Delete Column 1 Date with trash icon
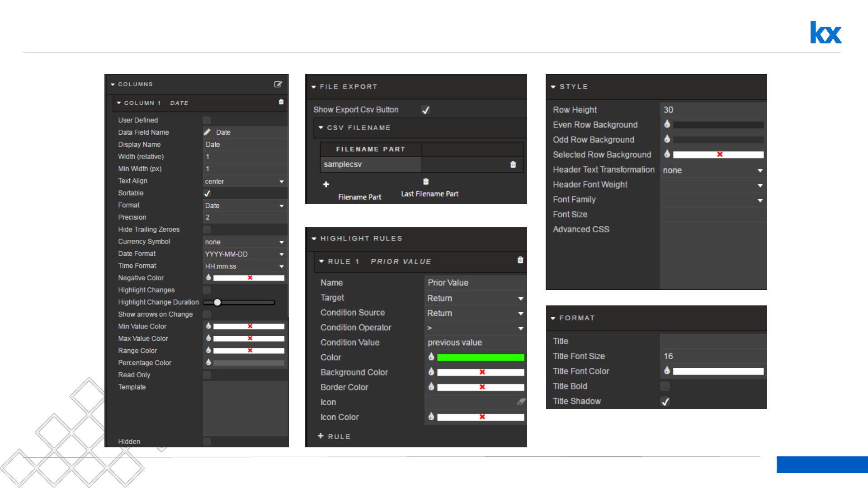The height and width of the screenshot is (488, 868). tap(281, 102)
